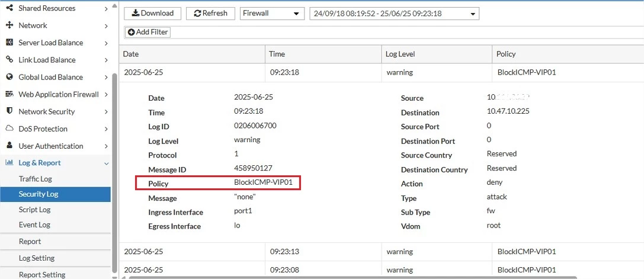Expand the Server Load Balance chevron
This screenshot has width=644, height=279.
click(x=106, y=43)
